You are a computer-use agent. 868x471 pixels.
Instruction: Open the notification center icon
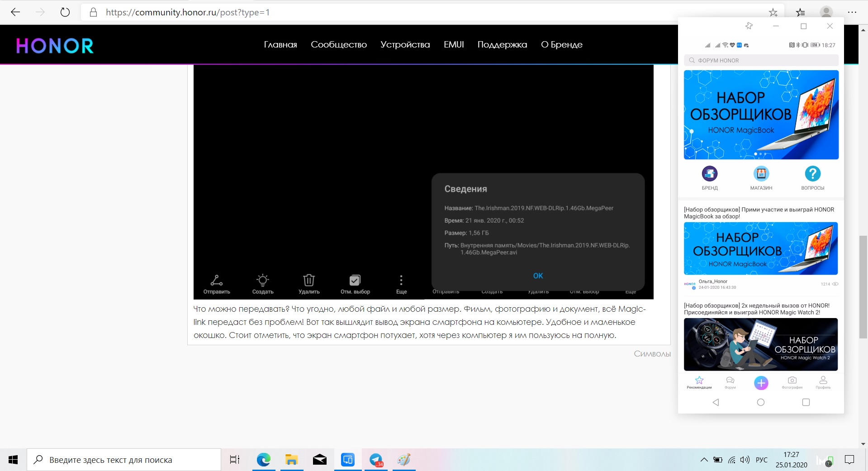point(849,460)
